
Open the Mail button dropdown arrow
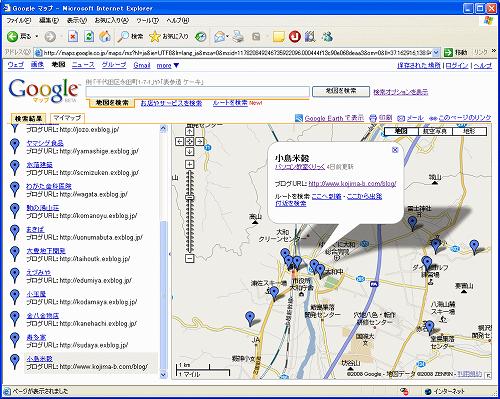point(227,36)
